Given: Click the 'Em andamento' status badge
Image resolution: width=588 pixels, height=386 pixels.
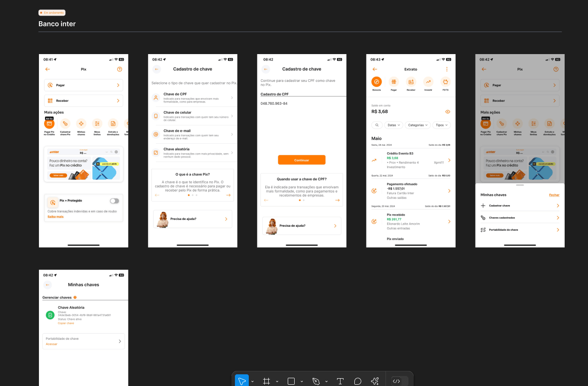Looking at the screenshot, I should tap(52, 13).
